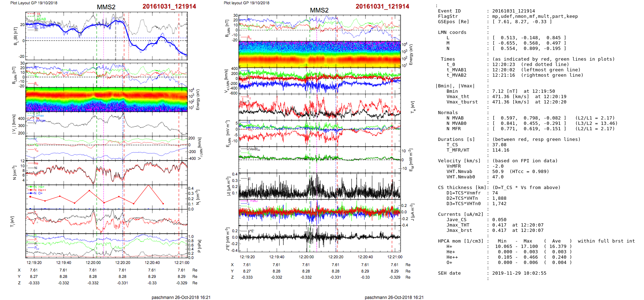Click the magenta dotted vertical line in the left plot
644x300 pixels.
pyautogui.click(x=104, y=143)
